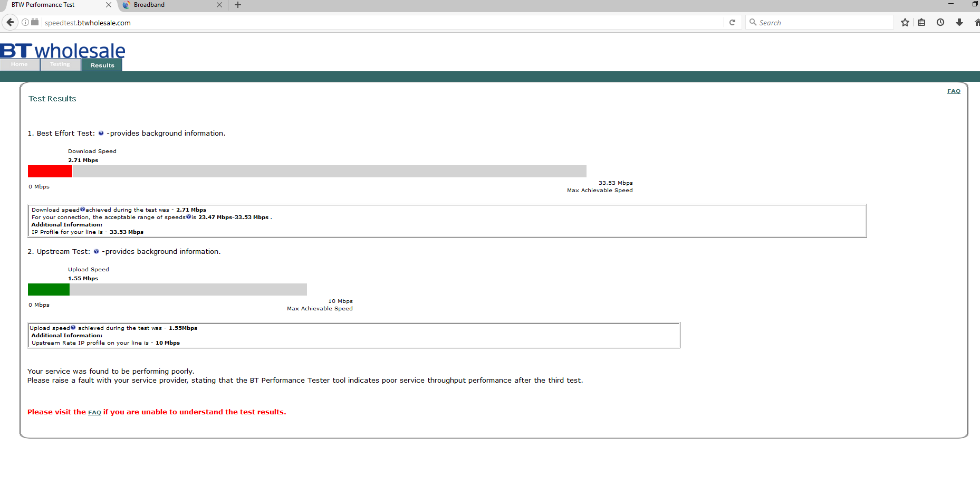Image resolution: width=980 pixels, height=484 pixels.
Task: Bookmark this page with the star icon
Action: click(905, 22)
